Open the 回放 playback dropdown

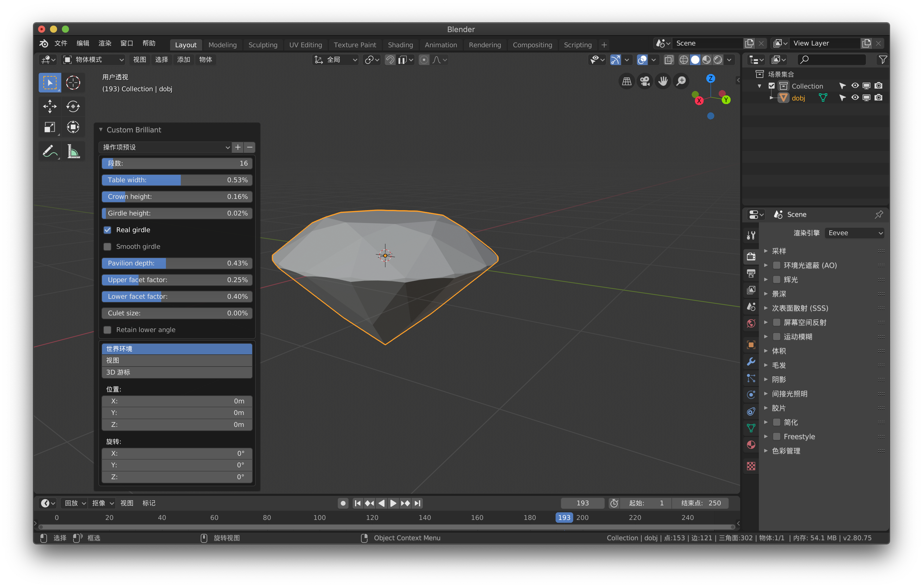point(75,503)
